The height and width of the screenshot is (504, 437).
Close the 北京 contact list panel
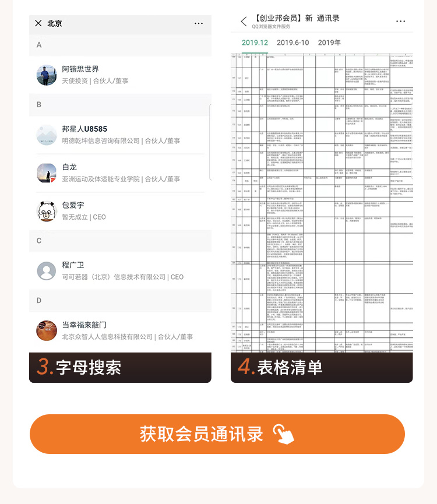tap(38, 23)
